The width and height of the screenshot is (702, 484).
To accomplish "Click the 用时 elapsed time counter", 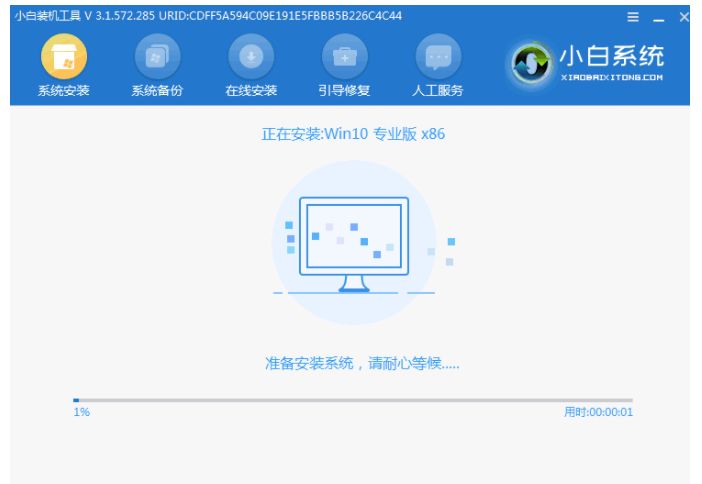I will tap(598, 412).
